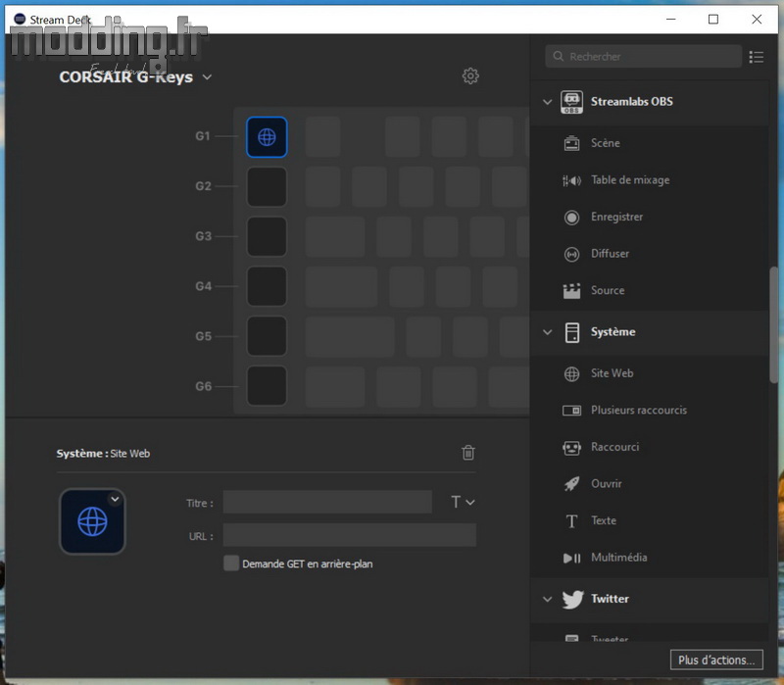
Task: Click the Twitter bird icon
Action: click(x=572, y=599)
